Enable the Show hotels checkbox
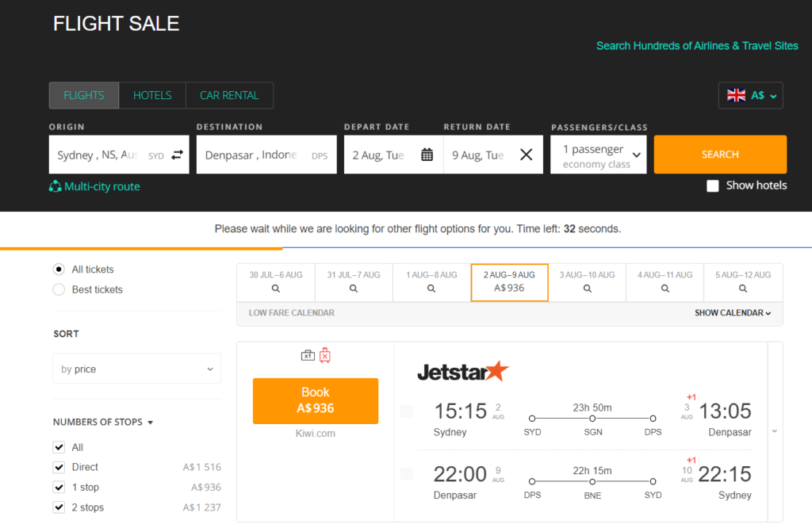 tap(713, 186)
